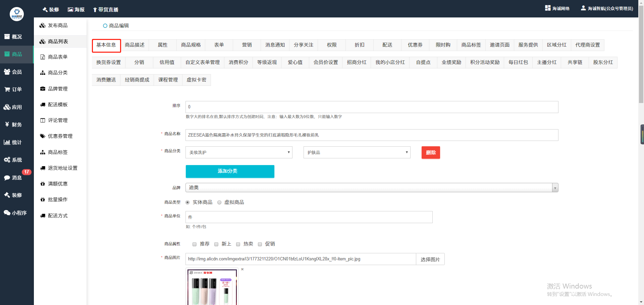Open 商品分类 in submenu
Image resolution: width=644 pixels, height=305 pixels.
tap(60, 73)
